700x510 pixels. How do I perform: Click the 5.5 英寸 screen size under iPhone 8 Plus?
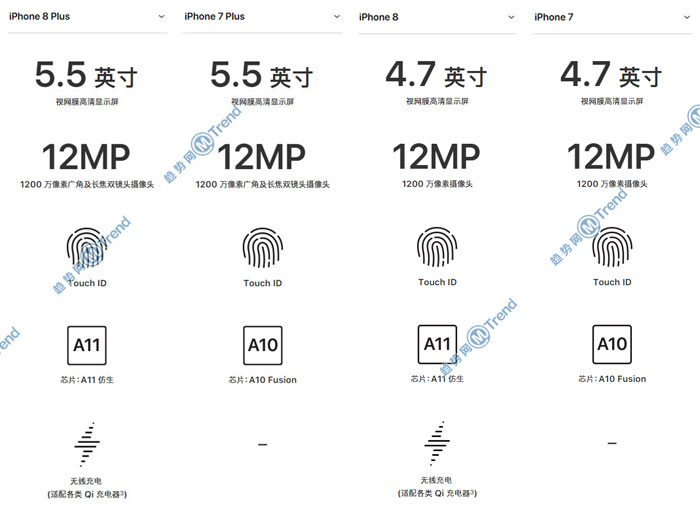(87, 75)
